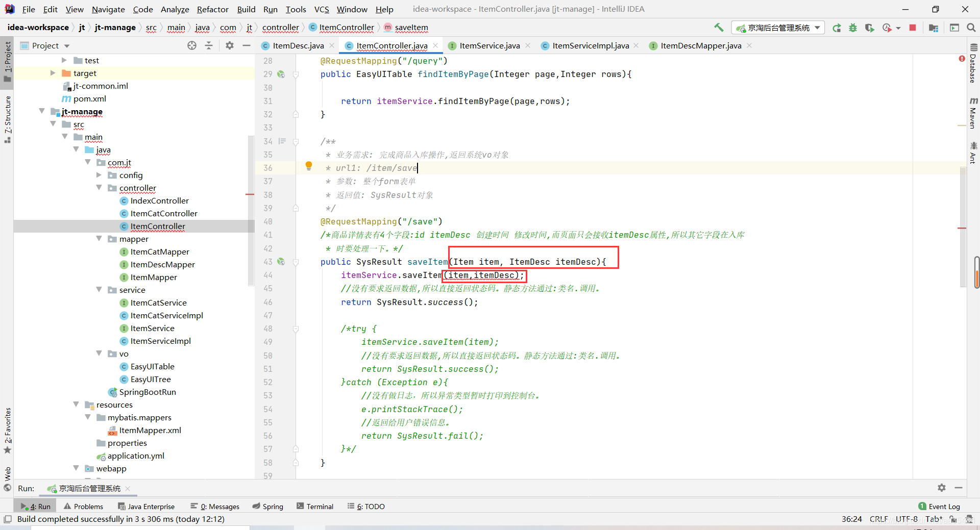Click locate file target icon in Project panel
The height and width of the screenshot is (530, 980).
pos(192,45)
